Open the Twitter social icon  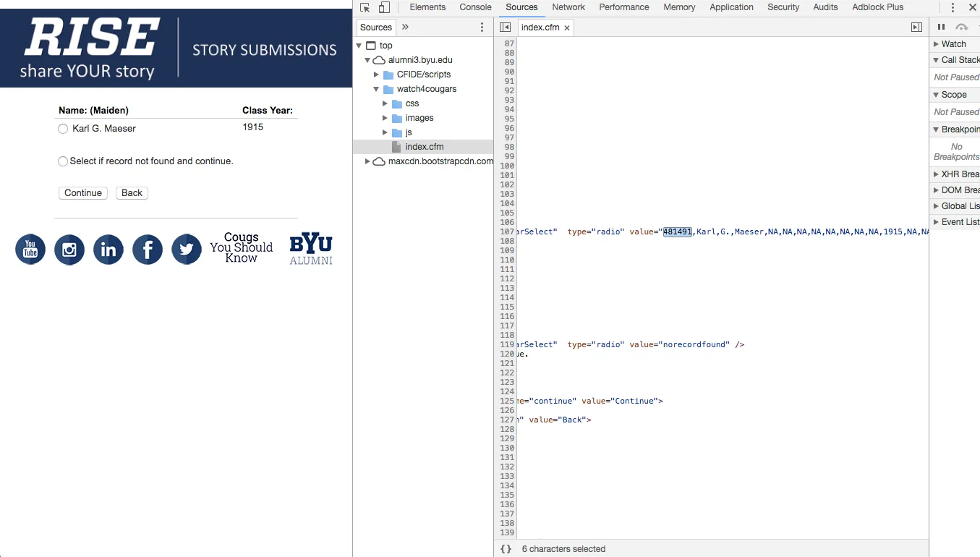click(x=187, y=250)
